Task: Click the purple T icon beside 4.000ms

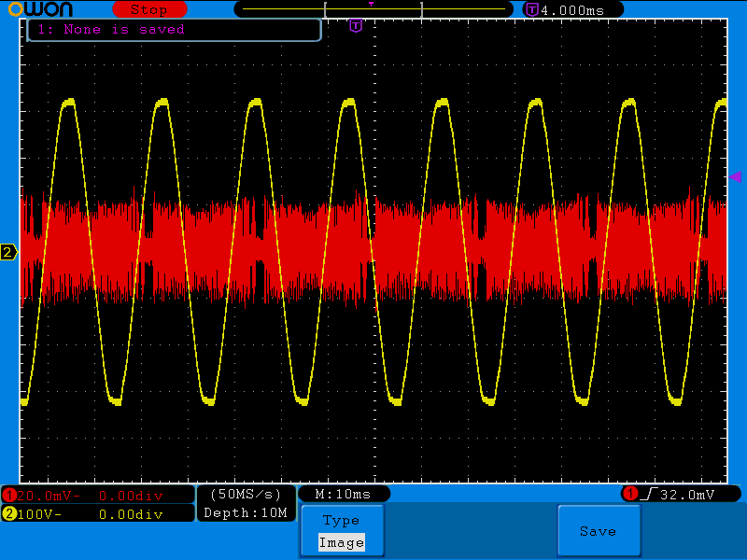Action: point(532,9)
